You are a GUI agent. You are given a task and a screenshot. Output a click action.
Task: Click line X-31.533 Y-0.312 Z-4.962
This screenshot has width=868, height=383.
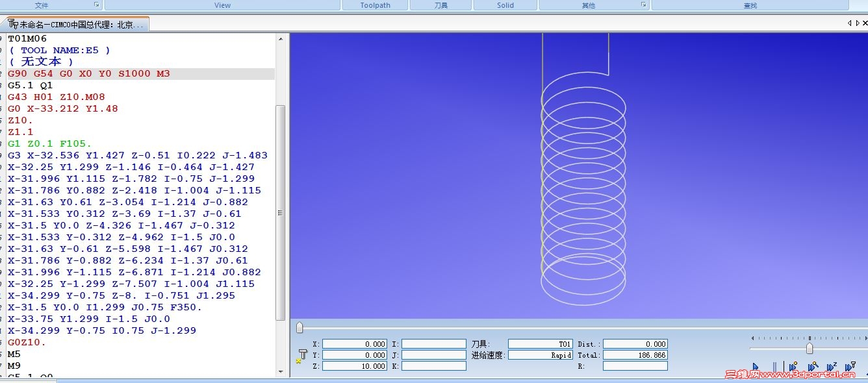coord(121,238)
